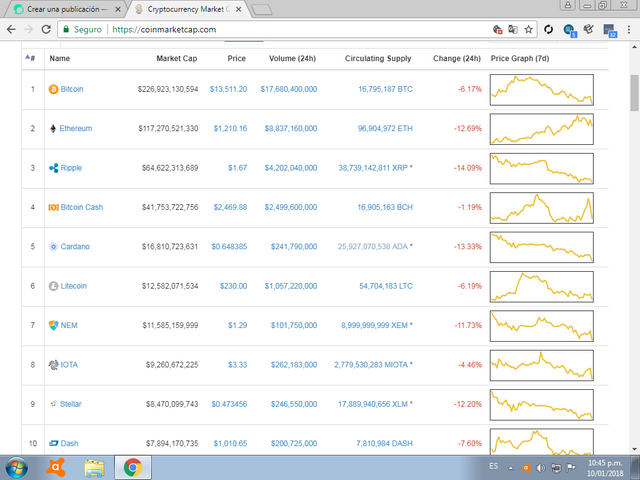Sort by Circulating Supply column header
Viewport: 640px width, 480px height.
tap(378, 58)
